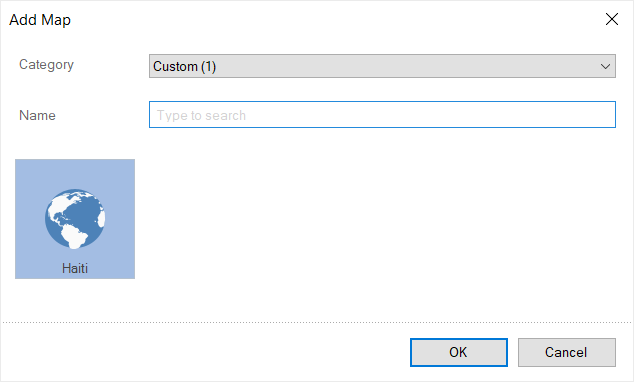Confirm with the OK button
634x382 pixels.
[x=459, y=352]
